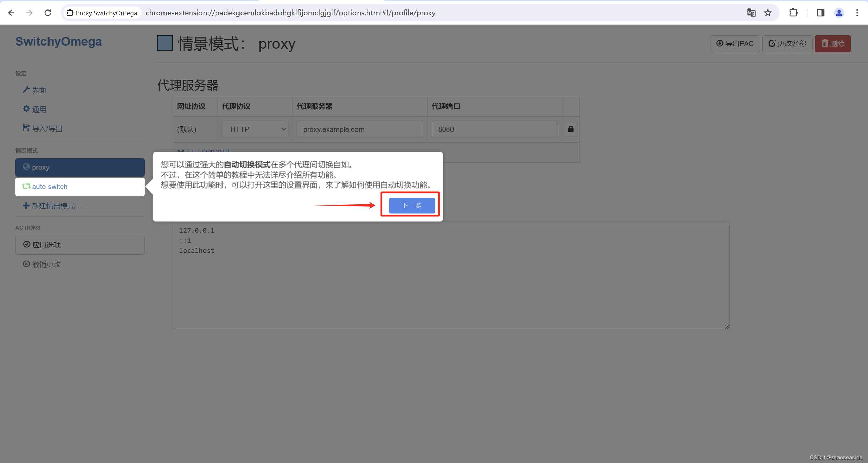Open the Extensions puzzle icon
Viewport: 868px width, 463px height.
(x=793, y=13)
